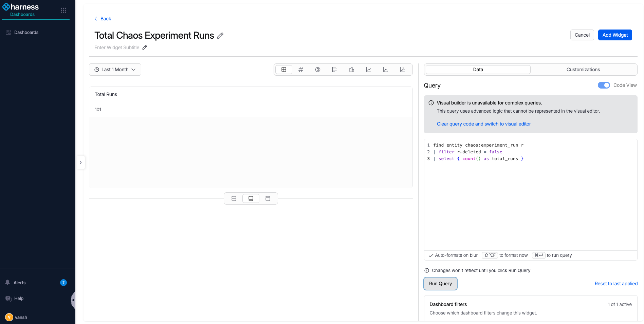Open Alerts in the sidebar
644x324 pixels.
click(20, 283)
